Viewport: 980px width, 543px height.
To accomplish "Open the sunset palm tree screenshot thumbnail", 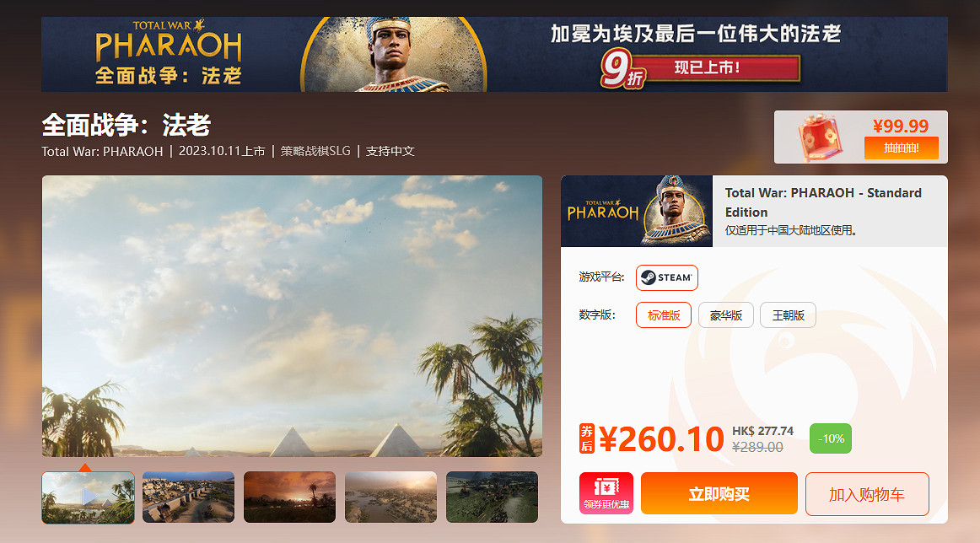I will click(289, 497).
